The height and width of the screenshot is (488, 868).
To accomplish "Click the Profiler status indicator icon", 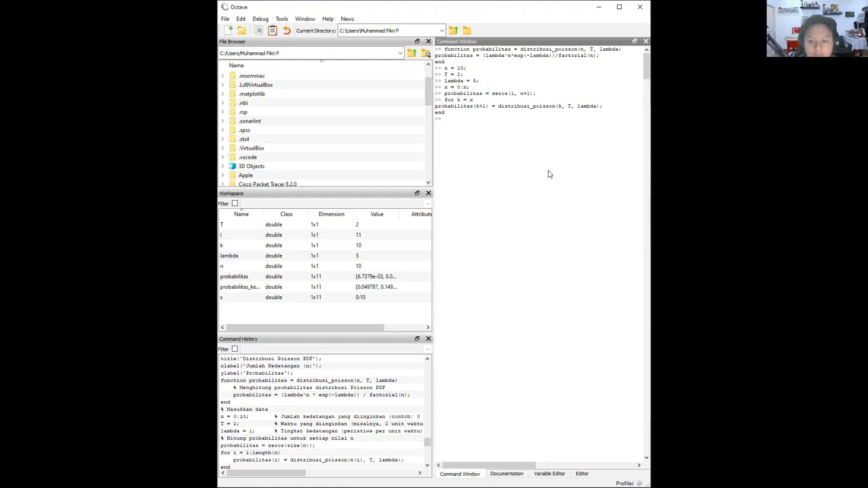I will point(639,483).
